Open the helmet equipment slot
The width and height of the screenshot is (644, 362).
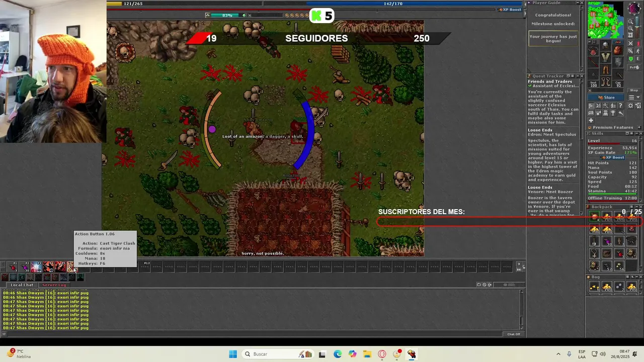605,45
